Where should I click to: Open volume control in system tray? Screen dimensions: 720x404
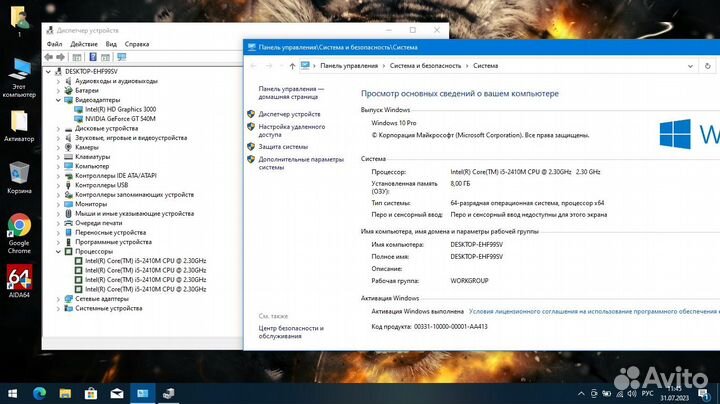(632, 393)
